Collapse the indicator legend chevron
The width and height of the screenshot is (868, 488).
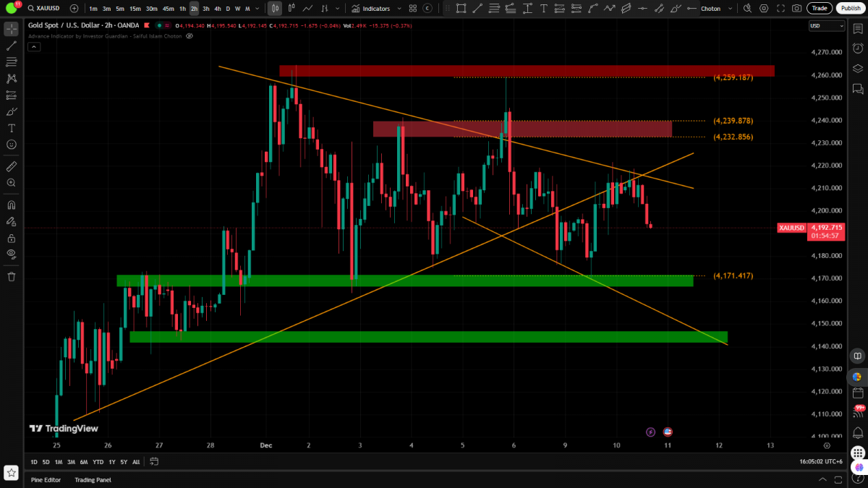[x=33, y=46]
